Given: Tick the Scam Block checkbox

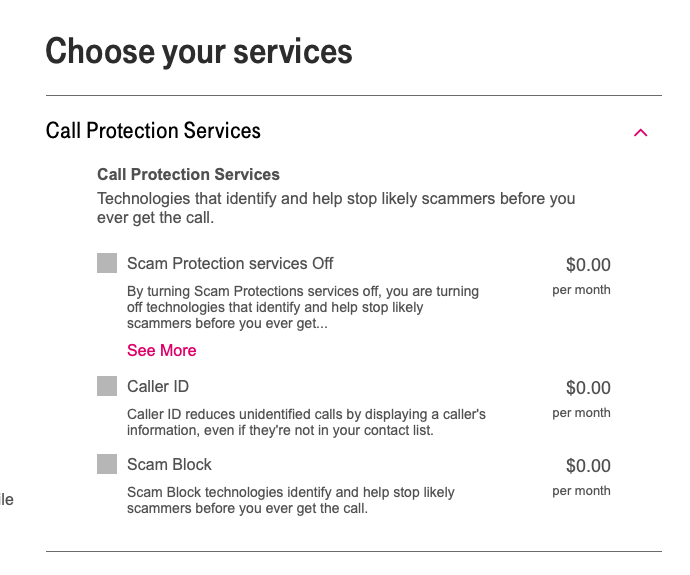Looking at the screenshot, I should (x=107, y=464).
